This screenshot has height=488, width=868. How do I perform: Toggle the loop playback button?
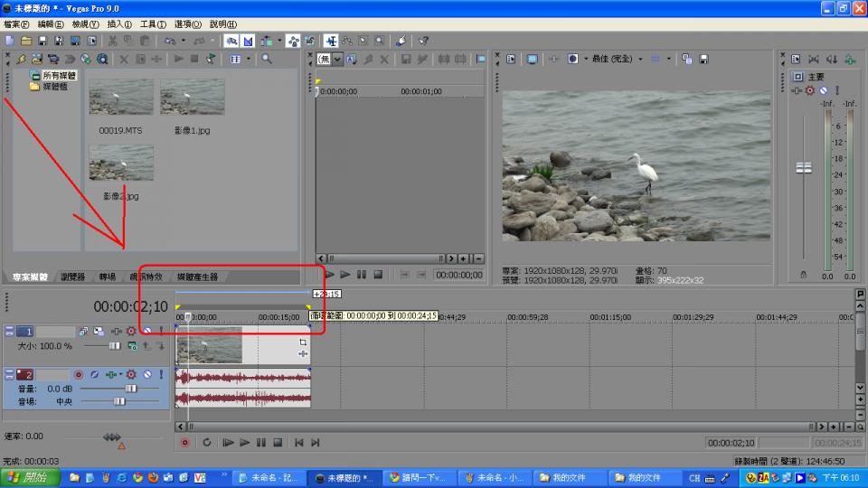[206, 443]
